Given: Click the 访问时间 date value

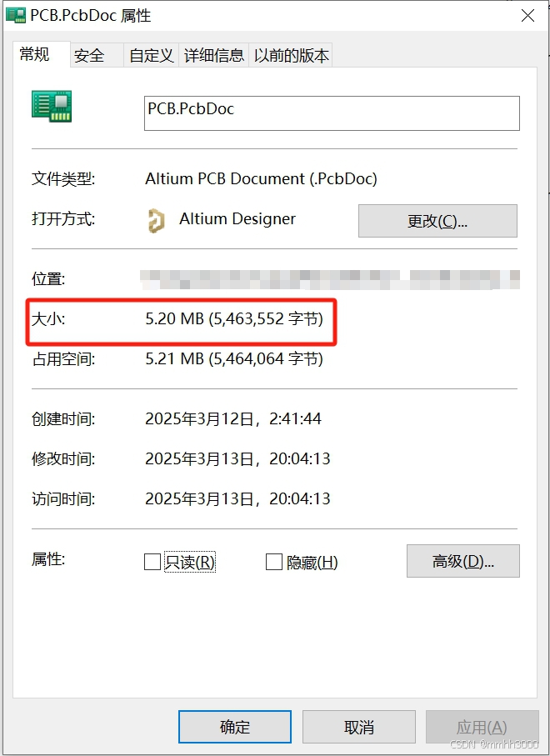Looking at the screenshot, I should tap(237, 498).
